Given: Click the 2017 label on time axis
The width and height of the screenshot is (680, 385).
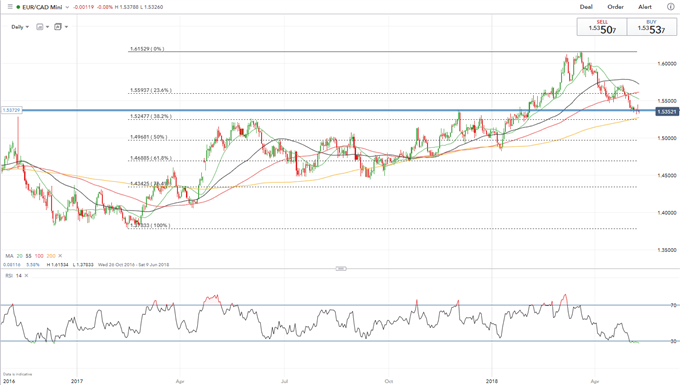Looking at the screenshot, I should (77, 382).
